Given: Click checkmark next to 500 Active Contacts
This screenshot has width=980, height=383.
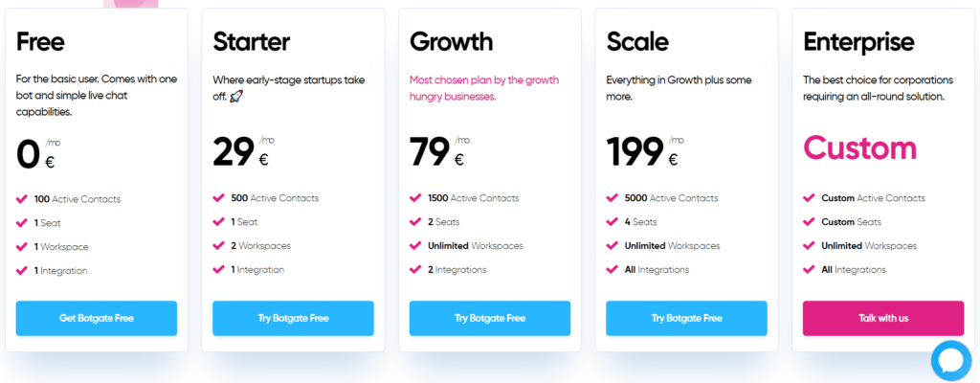Looking at the screenshot, I should tap(219, 198).
